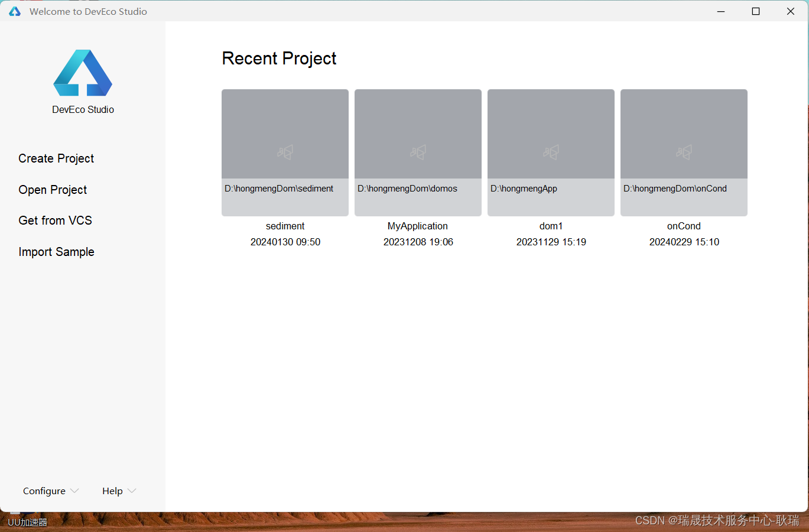The height and width of the screenshot is (532, 809).
Task: Click the Recent Project heading
Action: (x=279, y=59)
